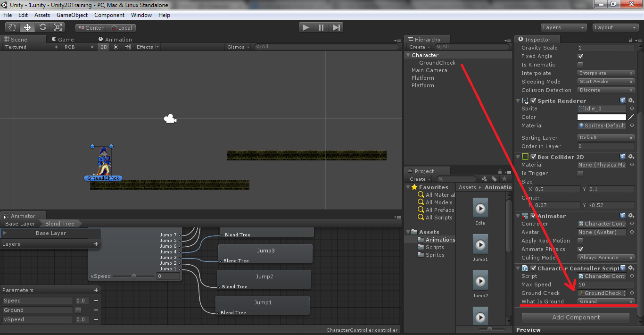Click Sprite Renderer Color swatch

602,117
